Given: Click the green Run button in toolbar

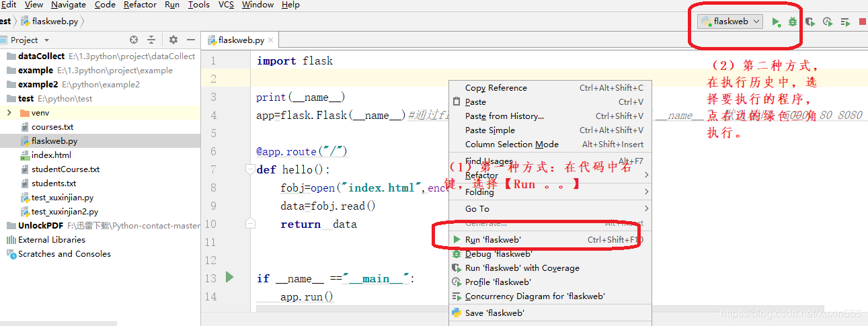Looking at the screenshot, I should pyautogui.click(x=776, y=22).
